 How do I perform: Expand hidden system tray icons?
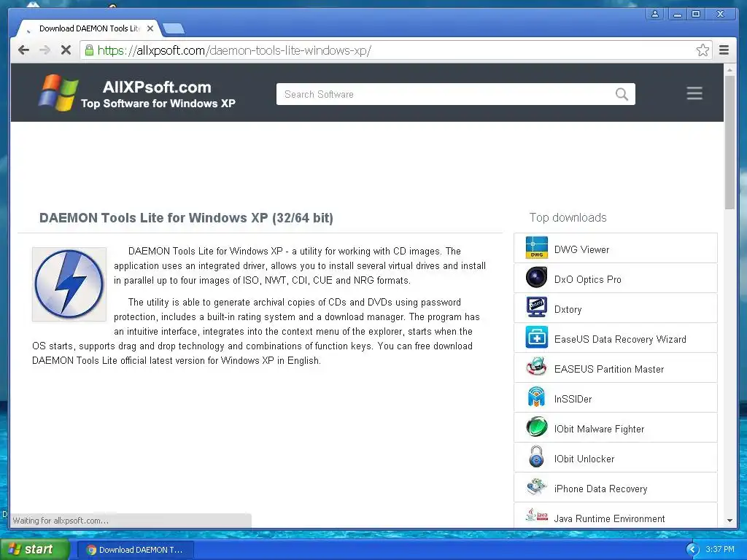click(692, 550)
